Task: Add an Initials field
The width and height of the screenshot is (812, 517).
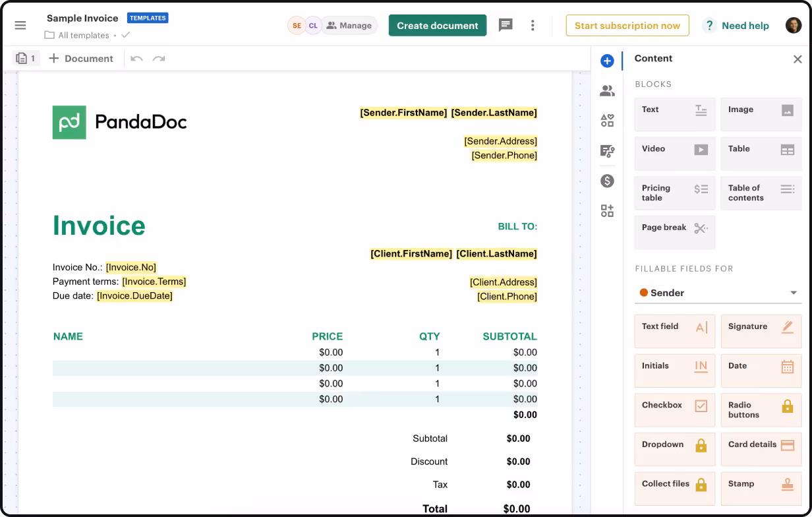Action: (x=674, y=371)
